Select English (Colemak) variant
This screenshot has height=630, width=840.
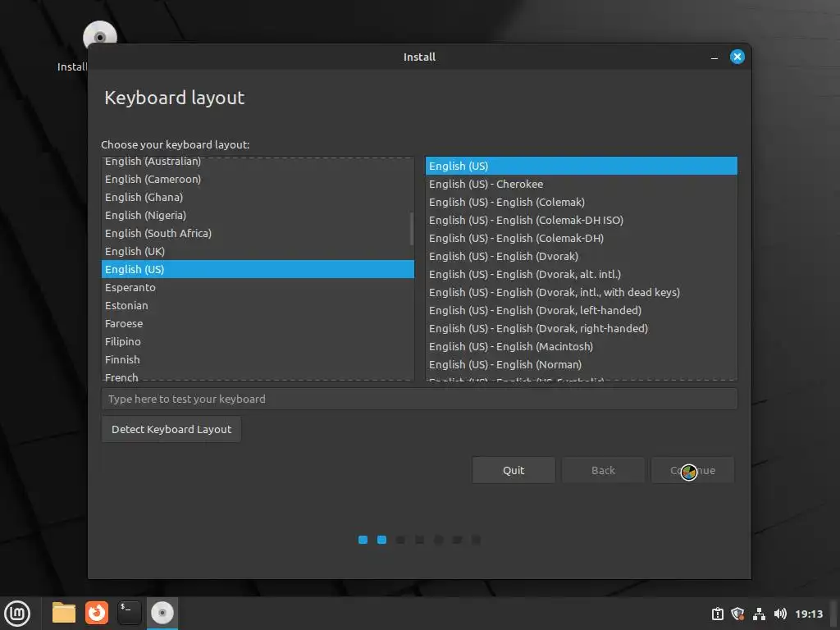pyautogui.click(x=582, y=202)
